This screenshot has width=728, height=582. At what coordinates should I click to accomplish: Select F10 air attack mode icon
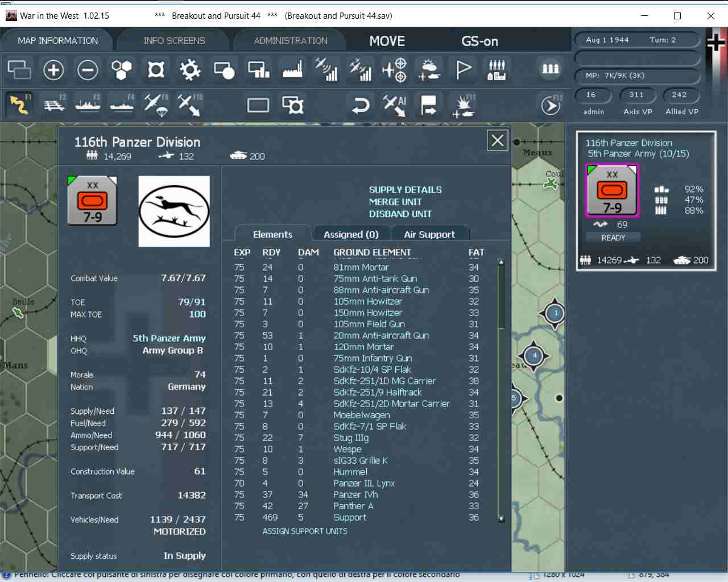click(x=189, y=105)
